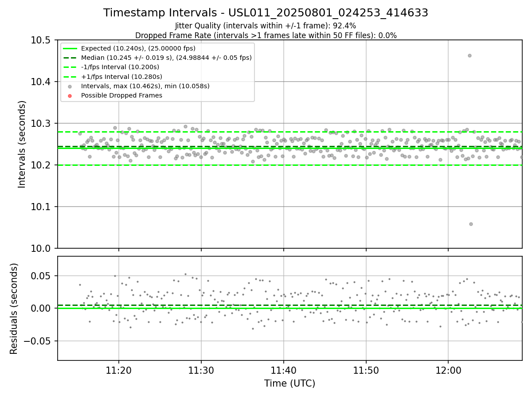Click the '11:30' x-axis tick label
The image size is (532, 399).
201,370
